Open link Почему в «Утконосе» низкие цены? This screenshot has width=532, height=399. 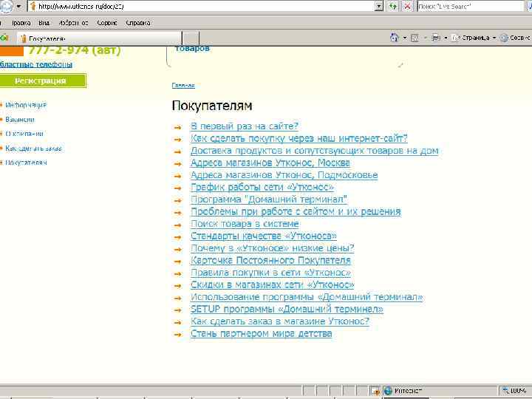coord(272,248)
